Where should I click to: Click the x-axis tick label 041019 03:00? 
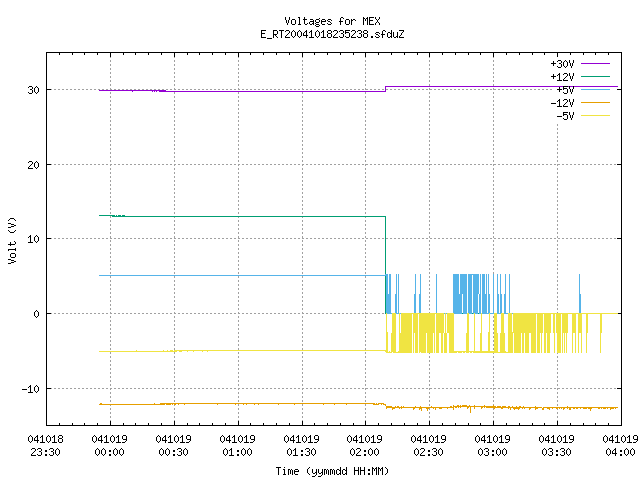coord(493,446)
